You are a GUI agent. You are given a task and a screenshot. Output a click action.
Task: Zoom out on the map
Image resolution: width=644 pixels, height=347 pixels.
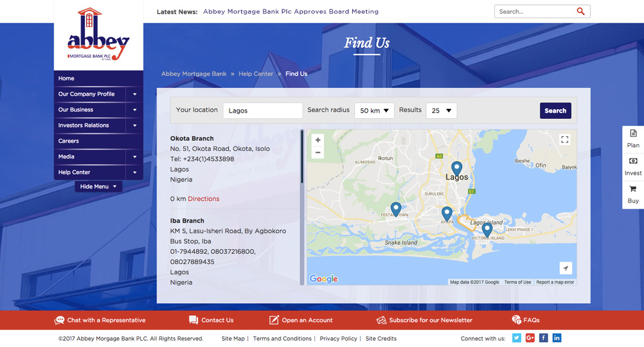tap(318, 153)
